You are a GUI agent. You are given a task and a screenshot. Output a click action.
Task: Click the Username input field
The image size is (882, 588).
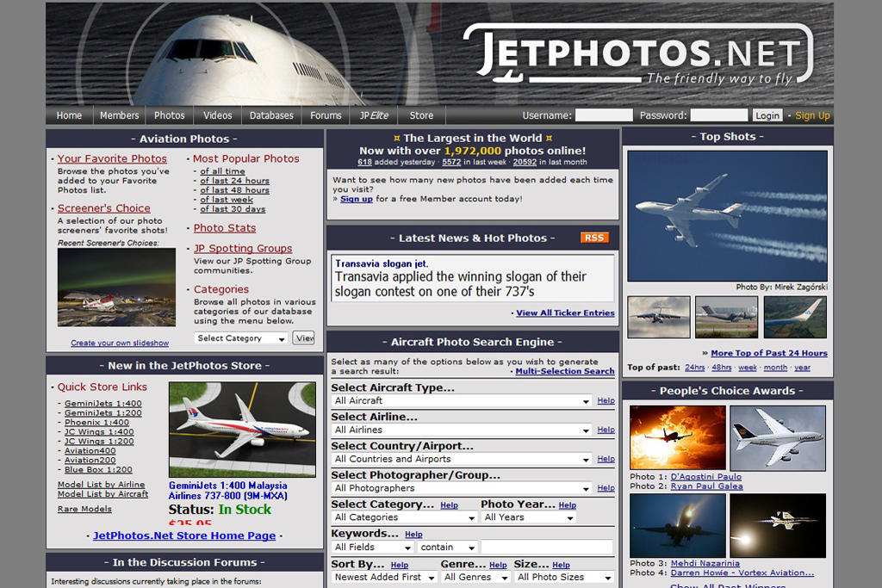click(604, 115)
